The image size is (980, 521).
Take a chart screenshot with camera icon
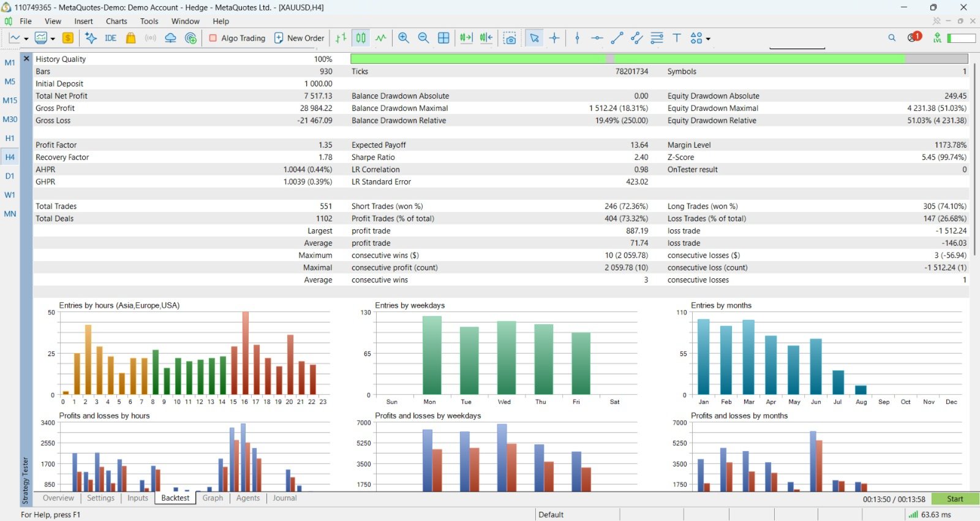pyautogui.click(x=510, y=38)
